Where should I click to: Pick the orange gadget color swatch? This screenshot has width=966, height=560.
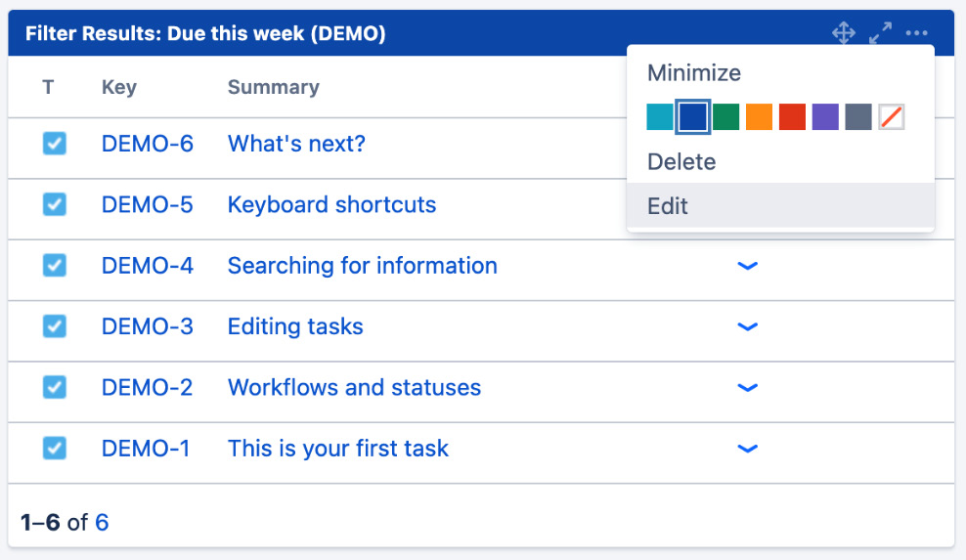pos(759,117)
